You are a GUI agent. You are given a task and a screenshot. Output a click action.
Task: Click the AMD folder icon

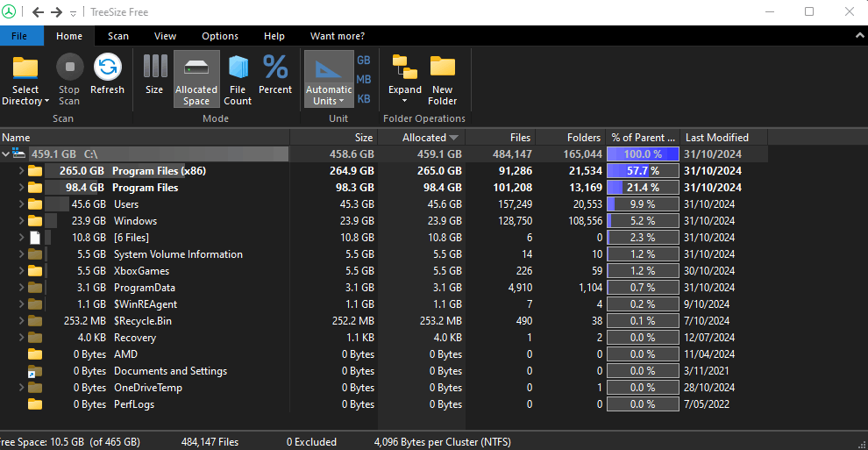[35, 354]
